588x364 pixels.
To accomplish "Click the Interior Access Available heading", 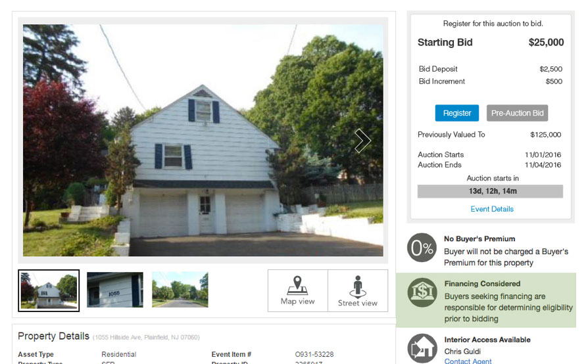I will (487, 340).
